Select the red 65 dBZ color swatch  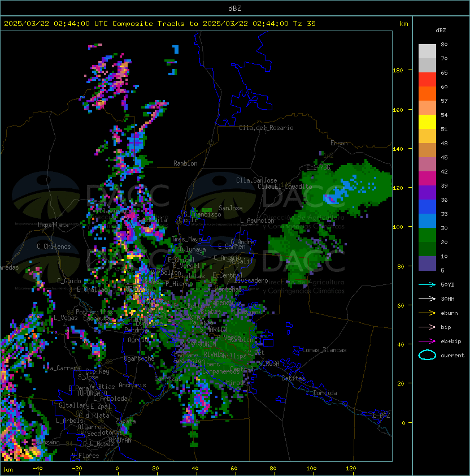427,80
